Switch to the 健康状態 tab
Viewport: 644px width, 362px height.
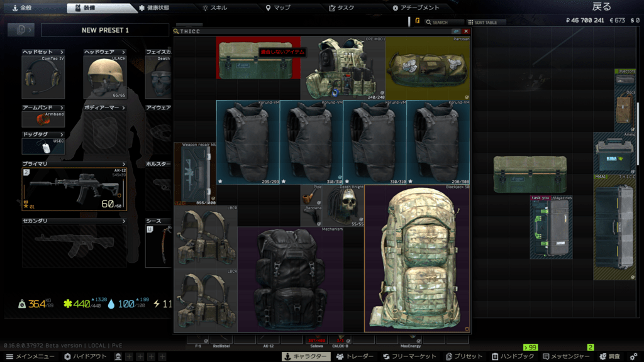point(154,8)
